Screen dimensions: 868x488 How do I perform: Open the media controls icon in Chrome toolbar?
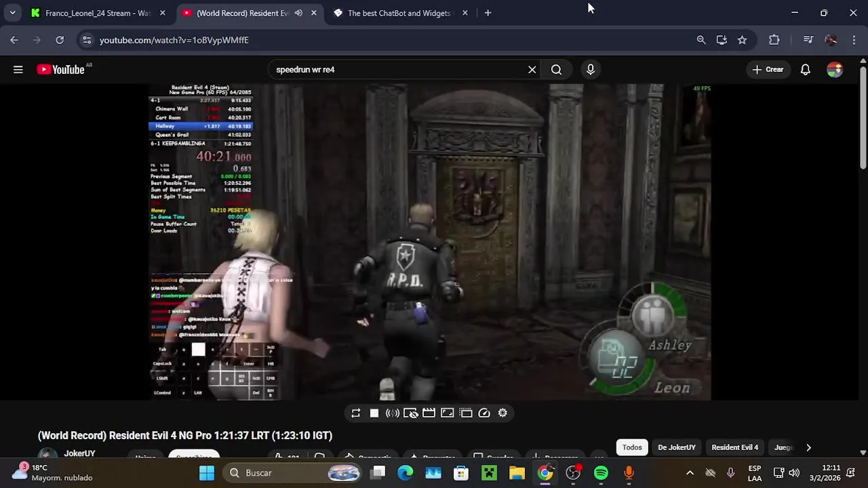pos(808,40)
